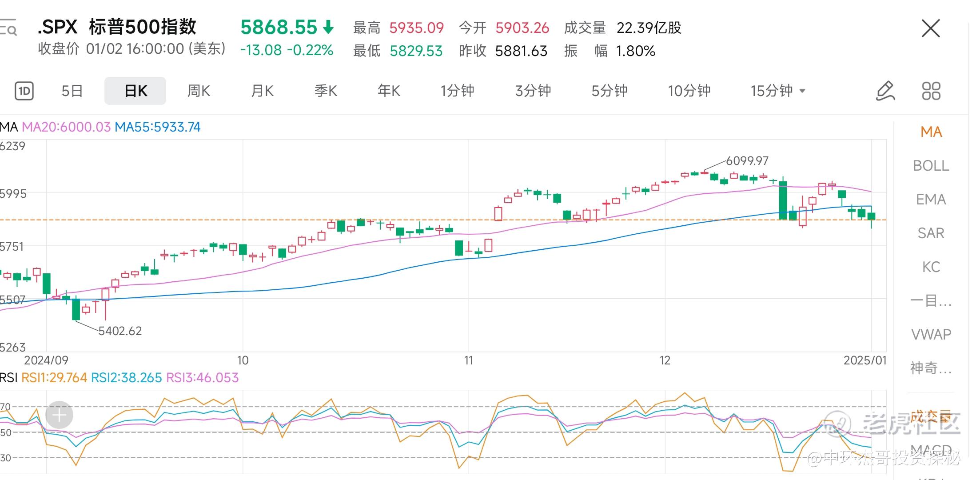Screen dimensions: 980x480
Task: Select the 1D intraday chart icon
Action: click(24, 91)
